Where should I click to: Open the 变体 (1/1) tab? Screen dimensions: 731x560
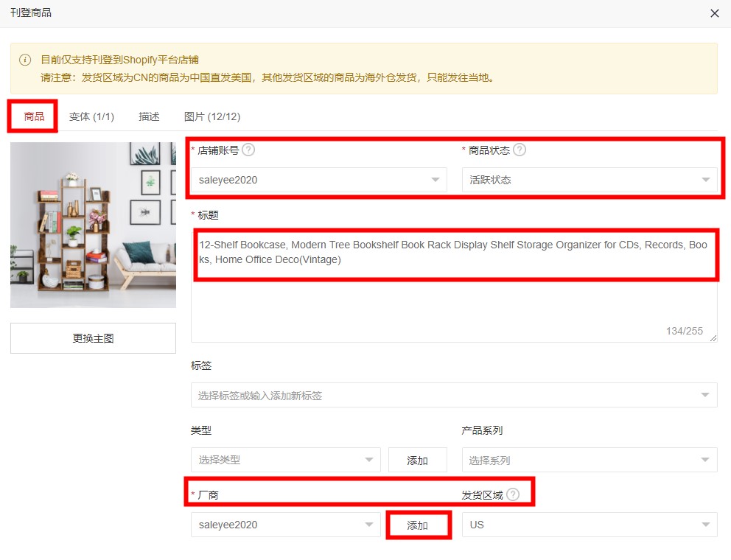[91, 116]
